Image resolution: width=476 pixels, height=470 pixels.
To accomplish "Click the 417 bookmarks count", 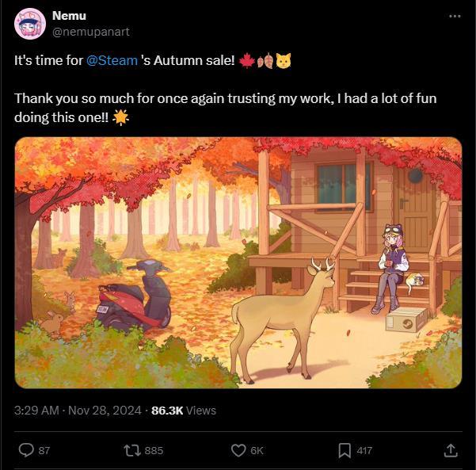I will [364, 450].
